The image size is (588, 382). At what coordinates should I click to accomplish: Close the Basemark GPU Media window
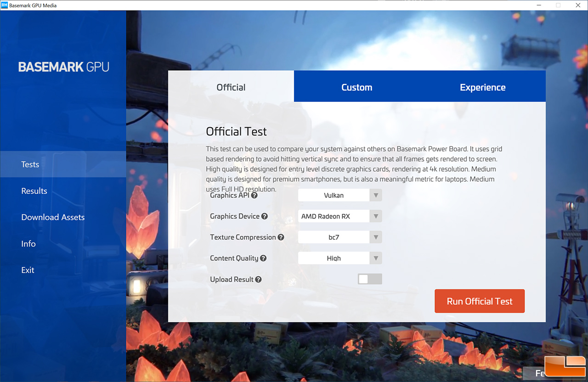click(x=577, y=5)
